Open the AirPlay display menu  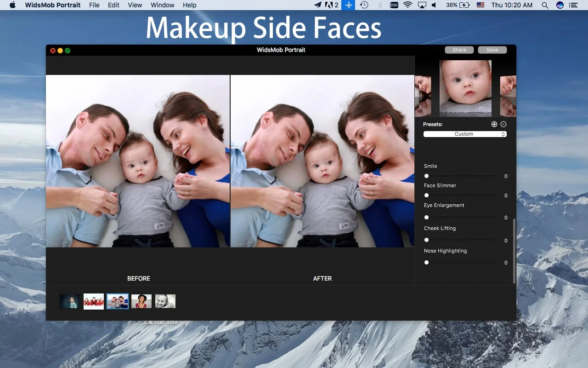(421, 5)
